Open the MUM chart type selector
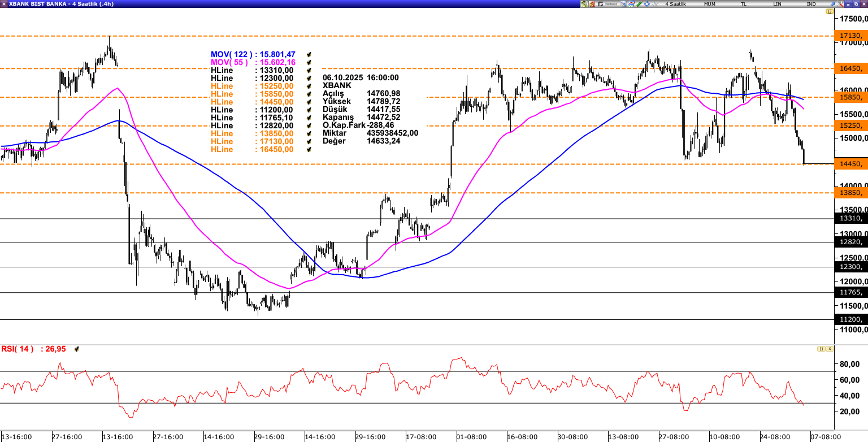 pos(709,4)
